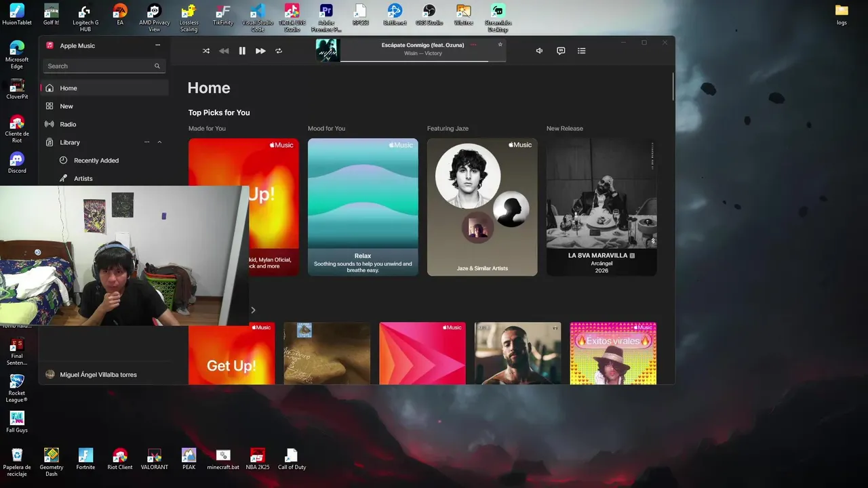
Task: Open Papelera de reciclaje
Action: click(17, 462)
